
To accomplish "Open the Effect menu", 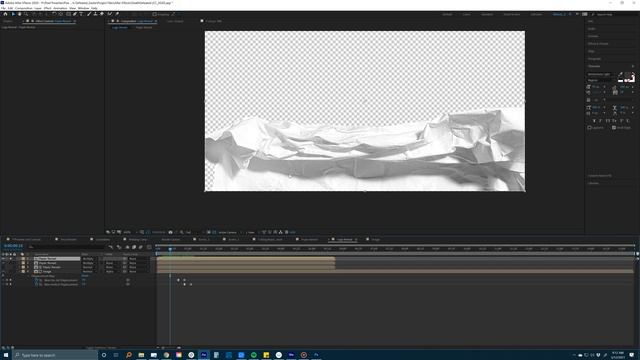I will tap(47, 8).
